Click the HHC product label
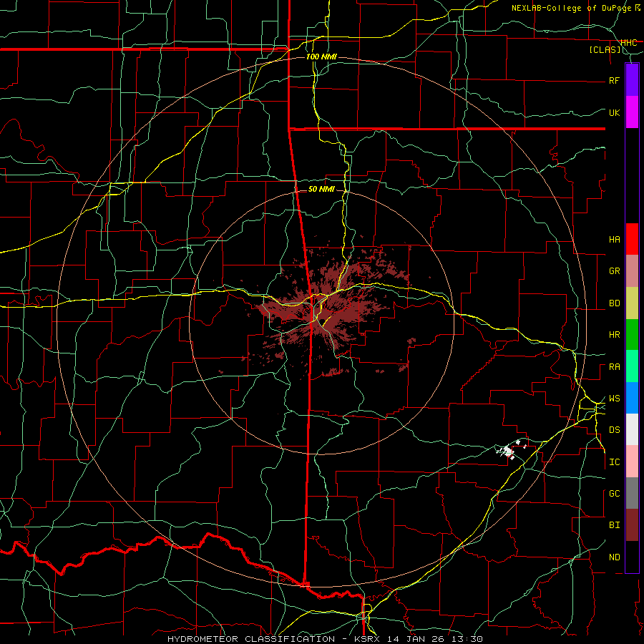644x644 pixels. pos(628,43)
